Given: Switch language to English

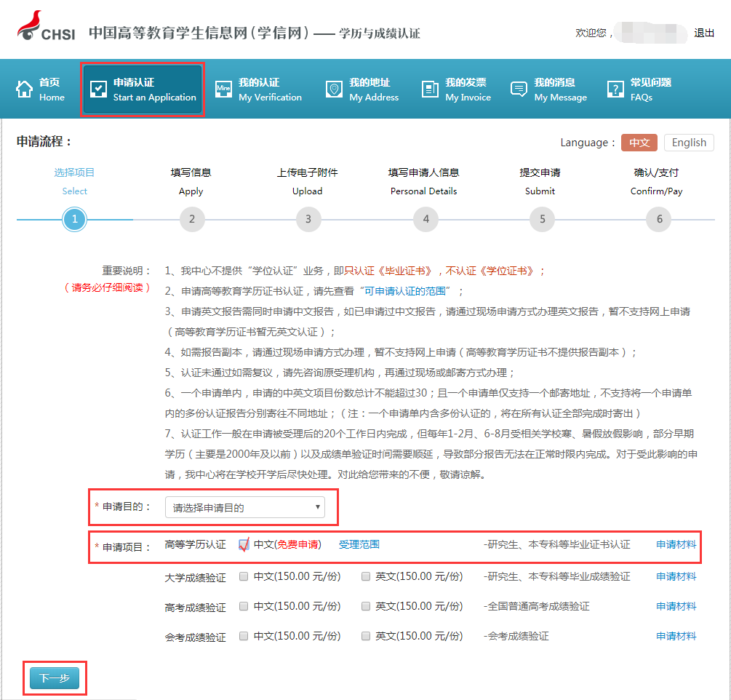Looking at the screenshot, I should [688, 143].
